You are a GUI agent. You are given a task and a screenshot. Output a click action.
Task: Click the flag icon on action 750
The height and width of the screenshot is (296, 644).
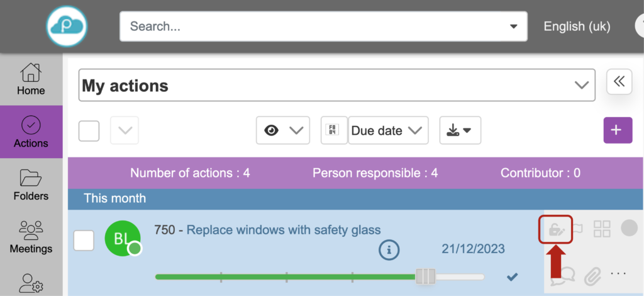point(576,229)
